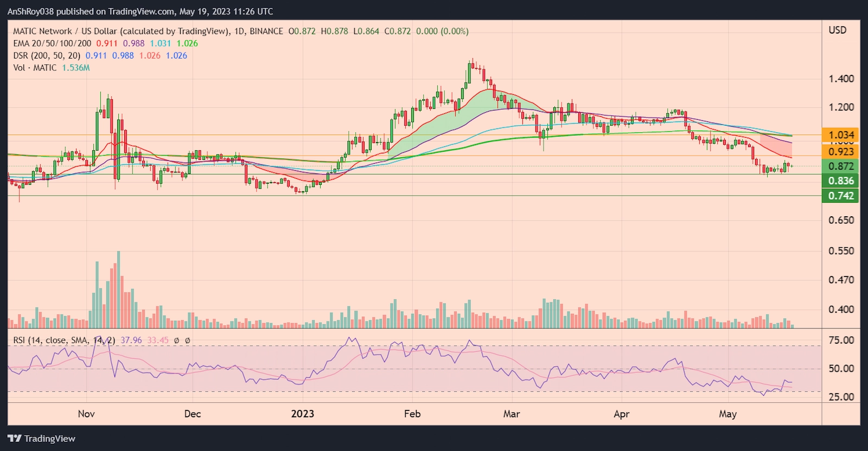Click the Feb label on time axis

[x=412, y=414]
